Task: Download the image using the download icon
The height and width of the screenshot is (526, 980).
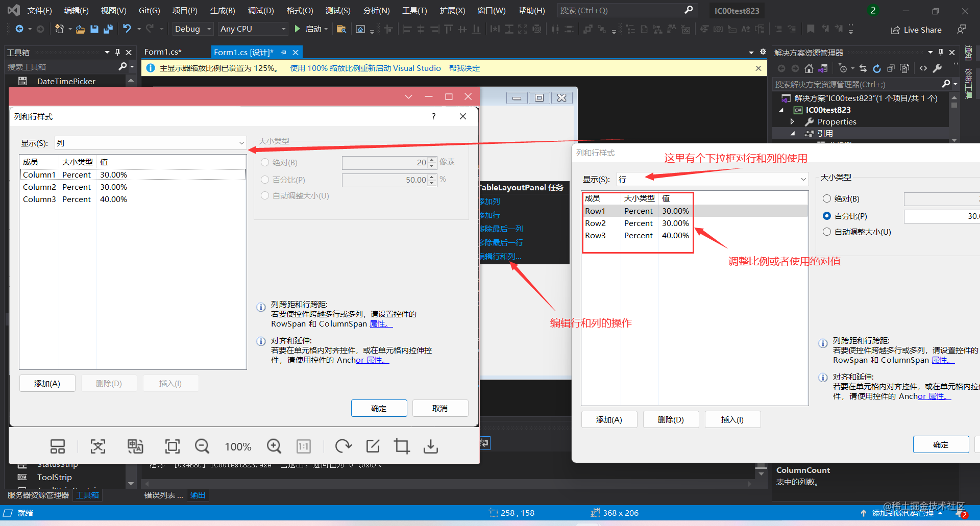Action: 430,446
